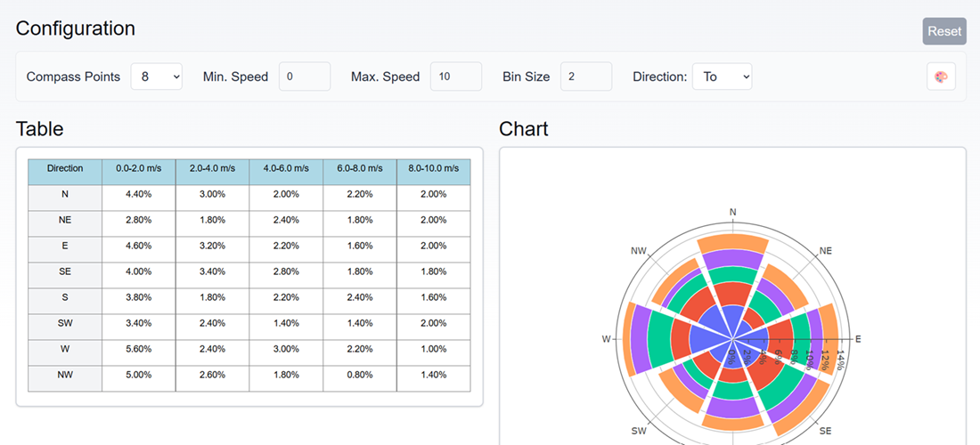
Task: Click the SE row direction cell
Action: tap(65, 271)
